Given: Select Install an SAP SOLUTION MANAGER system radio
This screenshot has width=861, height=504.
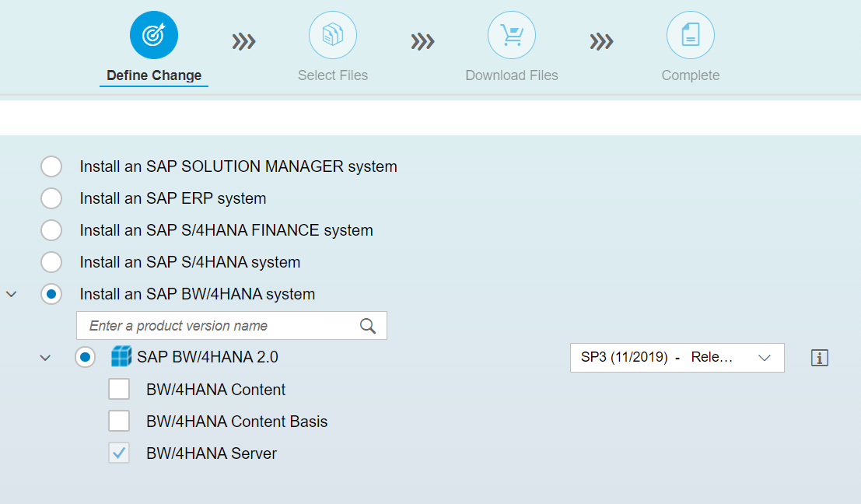Looking at the screenshot, I should tap(51, 166).
